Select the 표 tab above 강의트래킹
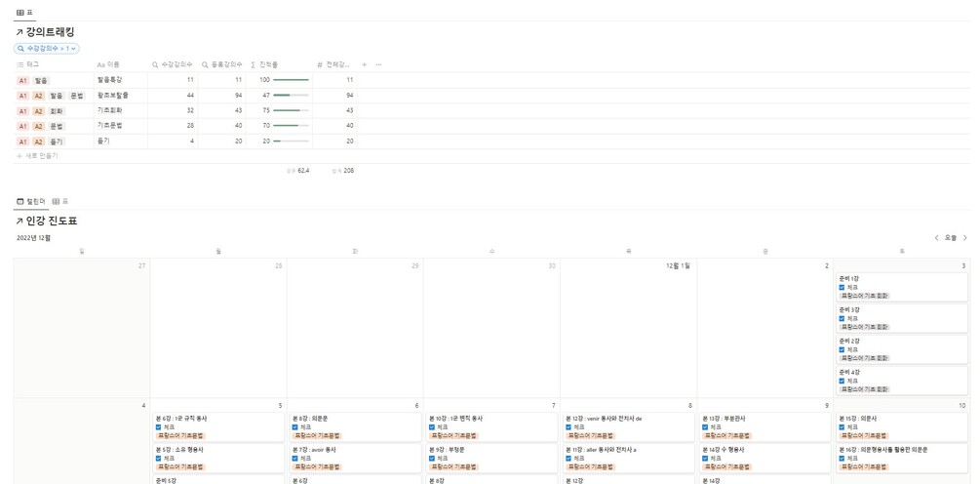 pyautogui.click(x=25, y=13)
